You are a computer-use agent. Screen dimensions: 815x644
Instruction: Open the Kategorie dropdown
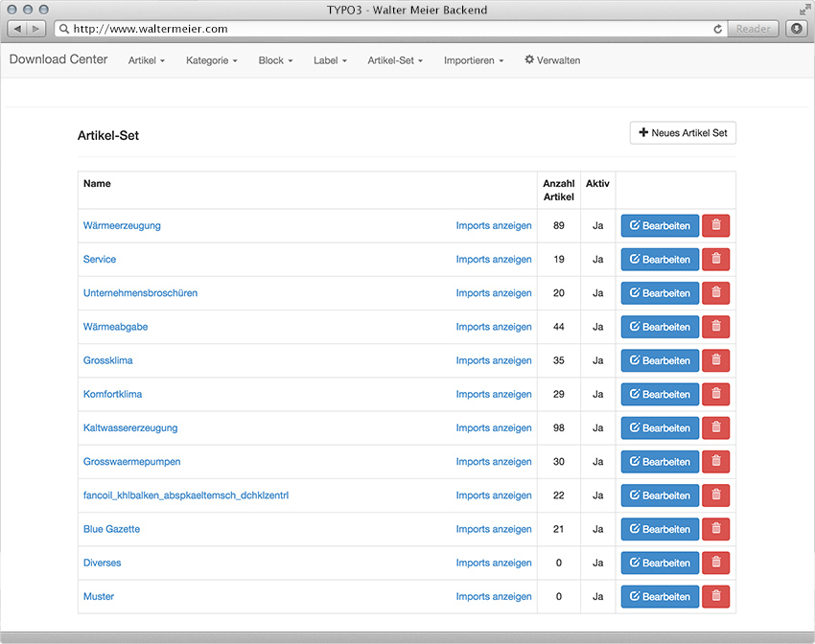[x=212, y=60]
